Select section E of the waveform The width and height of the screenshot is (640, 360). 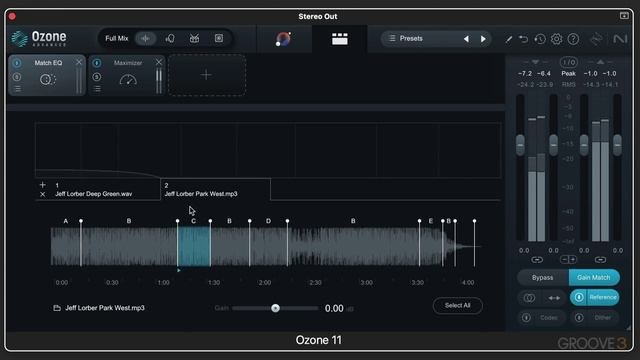(x=431, y=246)
